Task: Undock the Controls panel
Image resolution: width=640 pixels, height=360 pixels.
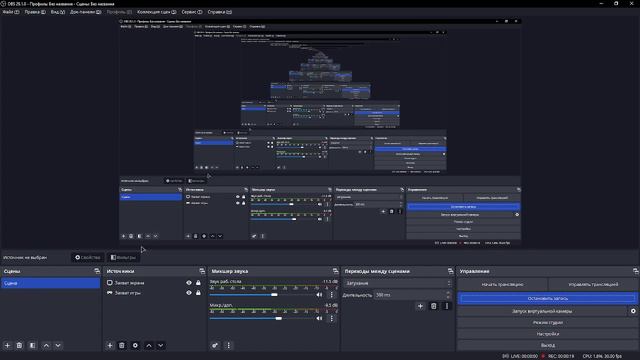Action: pos(636,271)
